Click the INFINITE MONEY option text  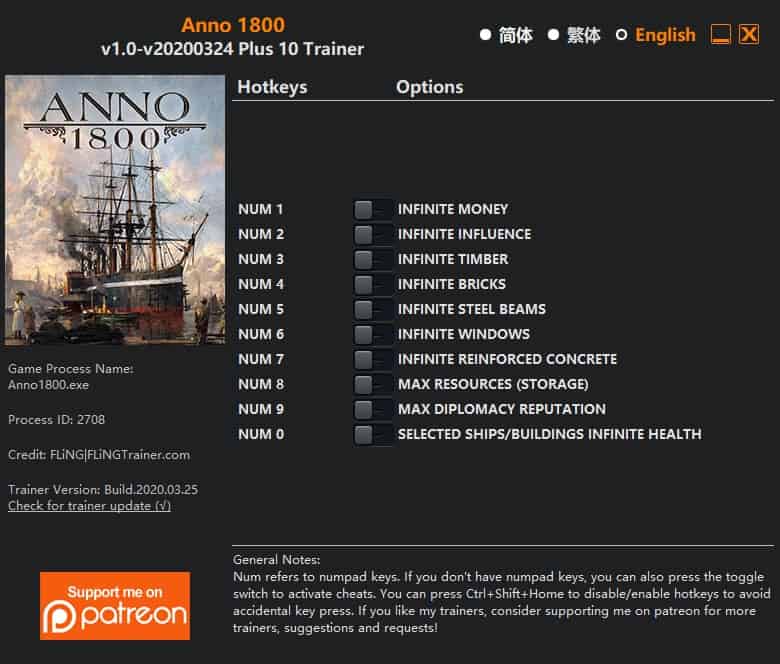(453, 209)
